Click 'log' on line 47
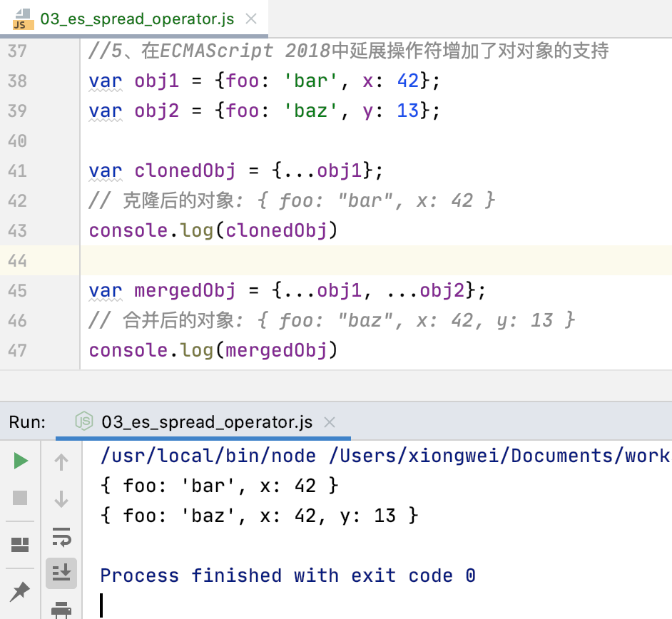672x619 pixels. pyautogui.click(x=196, y=350)
